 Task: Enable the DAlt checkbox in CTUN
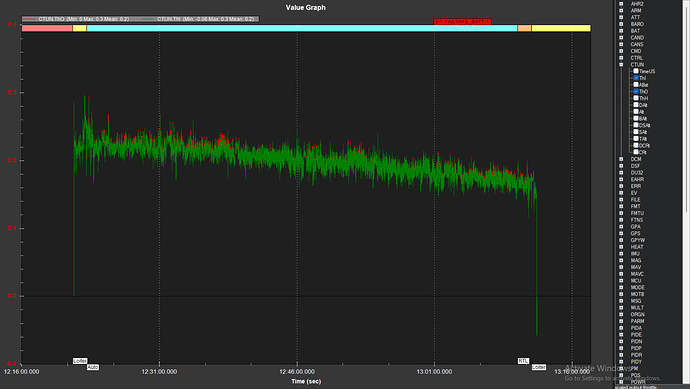[x=636, y=105]
